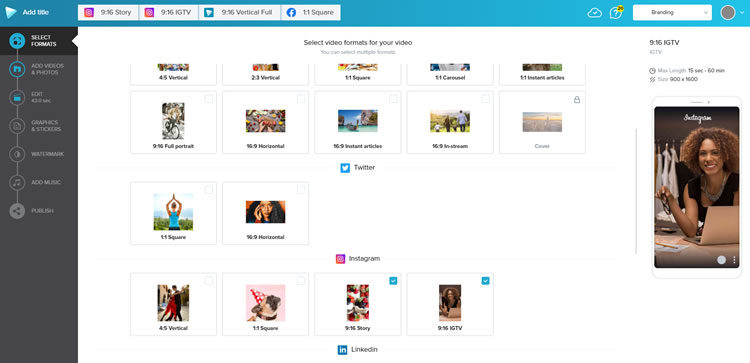Click the Add Videos & Photos step icon

(x=17, y=69)
